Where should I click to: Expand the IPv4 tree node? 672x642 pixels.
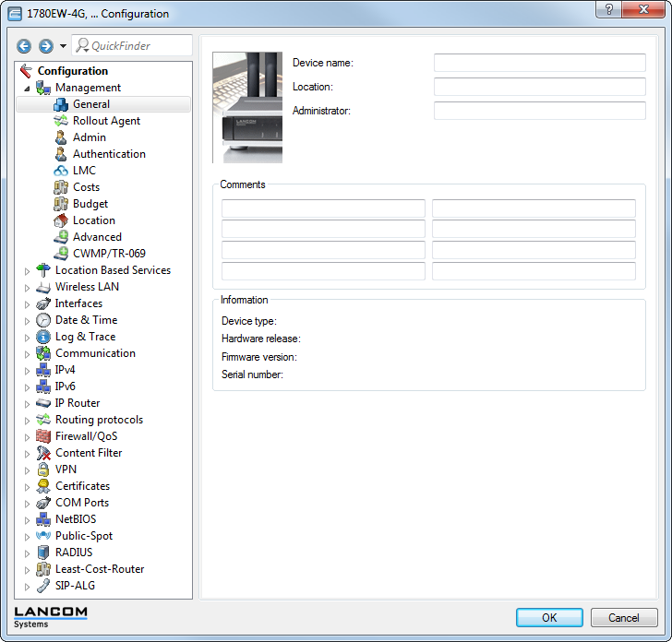(x=27, y=370)
